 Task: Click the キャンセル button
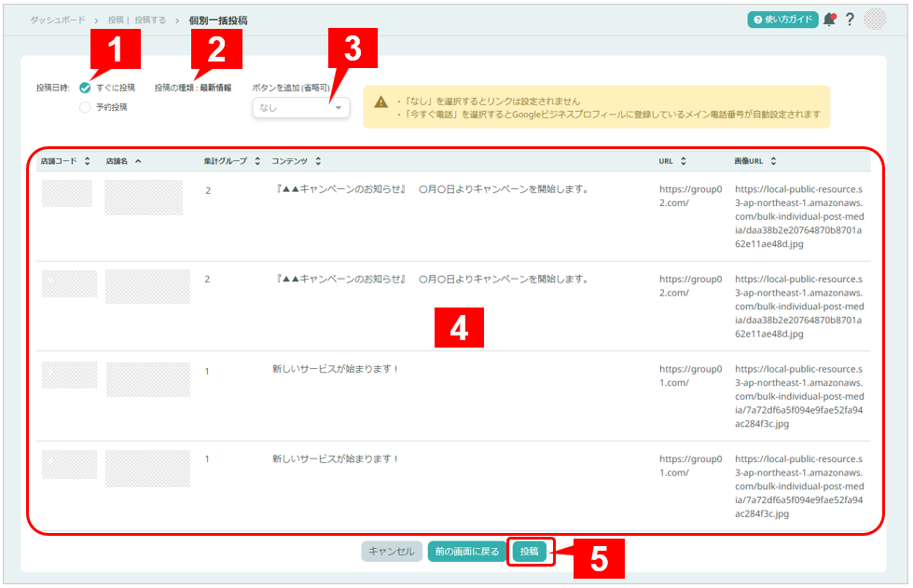(392, 552)
